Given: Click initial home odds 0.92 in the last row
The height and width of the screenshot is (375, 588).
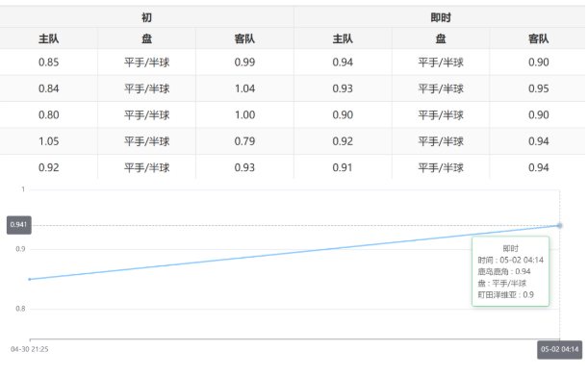Looking at the screenshot, I should [49, 167].
